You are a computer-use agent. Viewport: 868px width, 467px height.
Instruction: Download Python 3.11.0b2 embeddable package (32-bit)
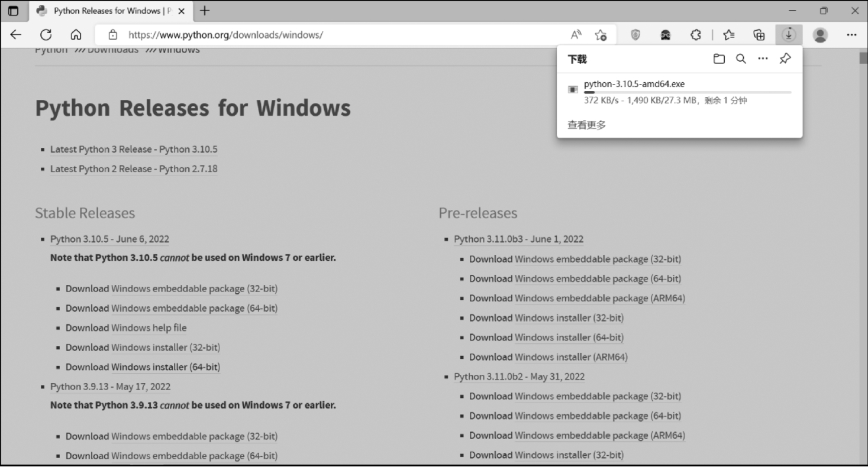(598, 397)
